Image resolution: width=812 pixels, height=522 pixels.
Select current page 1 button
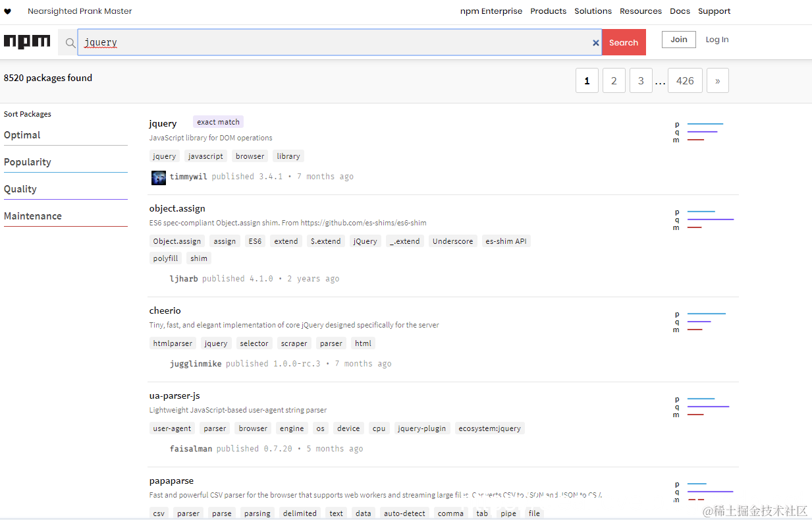click(587, 80)
